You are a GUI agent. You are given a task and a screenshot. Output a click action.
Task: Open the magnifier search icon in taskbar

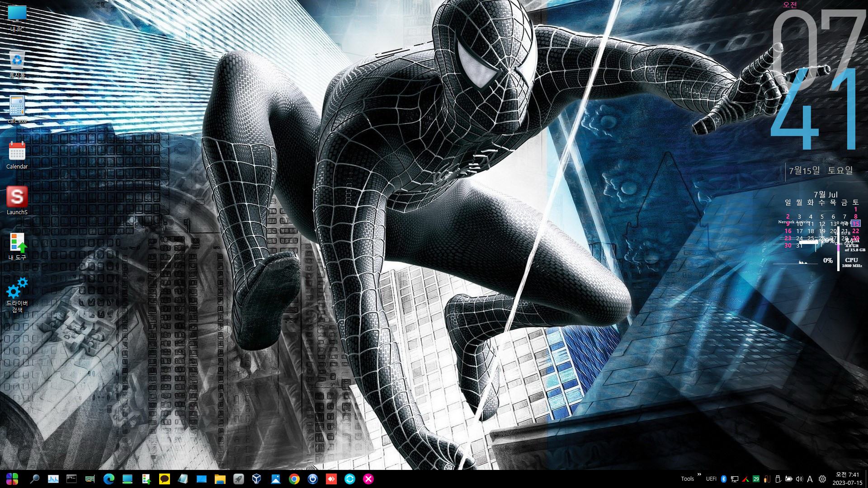[x=34, y=479]
